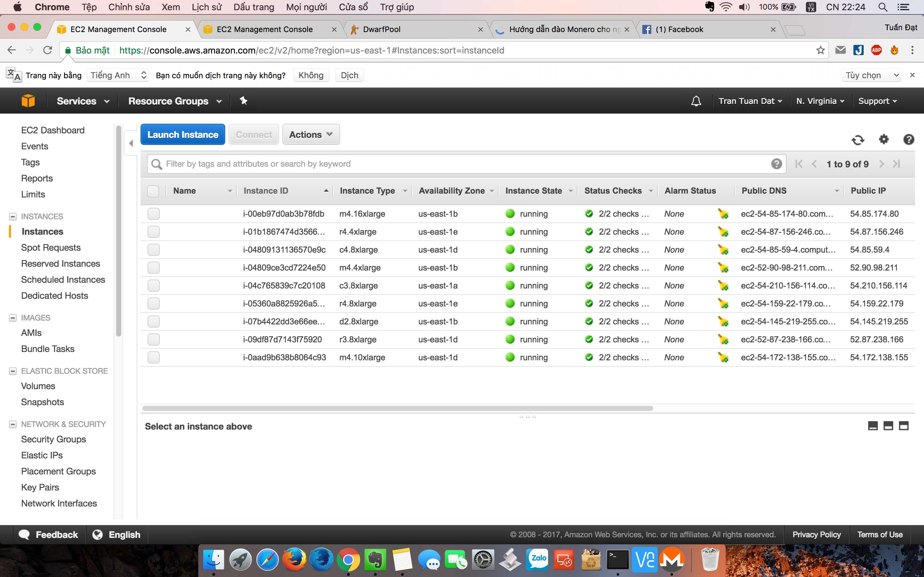Bookmark this page with star icon

820,50
